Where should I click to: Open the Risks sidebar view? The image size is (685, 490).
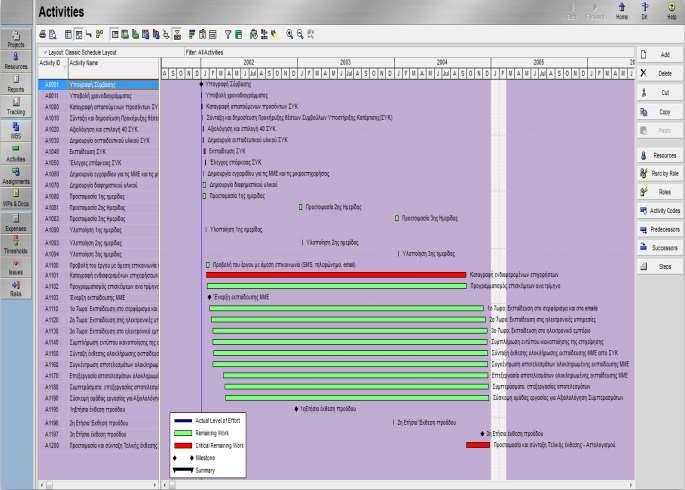tap(16, 288)
